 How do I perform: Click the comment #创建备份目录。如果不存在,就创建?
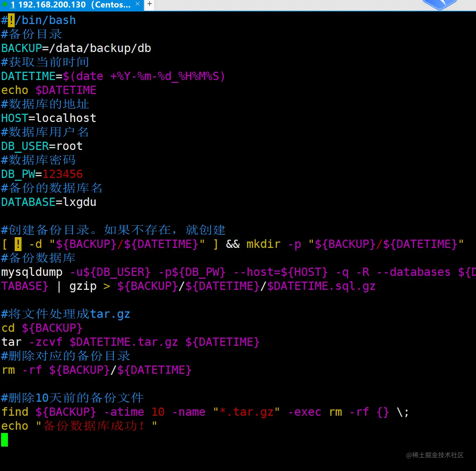click(x=113, y=230)
